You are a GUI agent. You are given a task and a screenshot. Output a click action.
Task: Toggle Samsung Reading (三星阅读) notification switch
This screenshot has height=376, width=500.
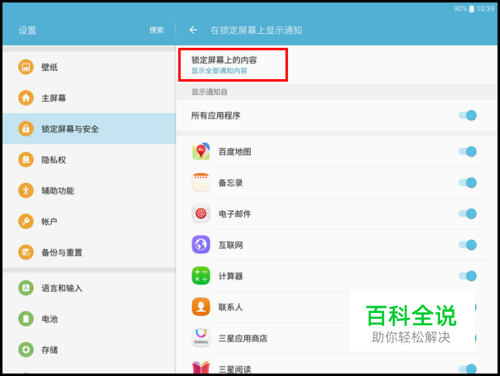point(468,368)
